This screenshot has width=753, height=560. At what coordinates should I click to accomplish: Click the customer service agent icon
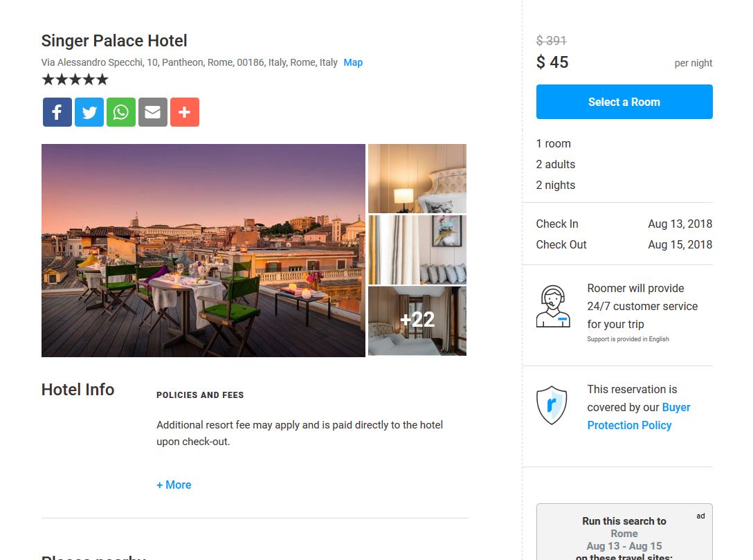point(553,307)
